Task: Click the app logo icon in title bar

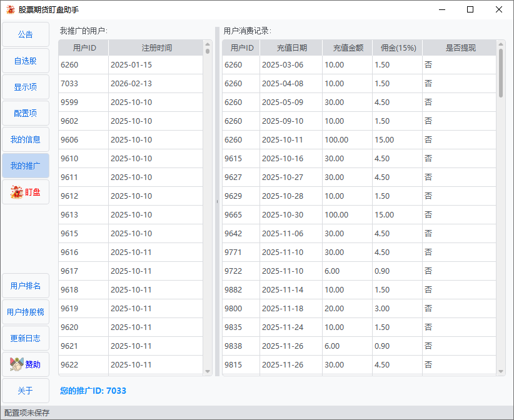Action: (x=11, y=9)
